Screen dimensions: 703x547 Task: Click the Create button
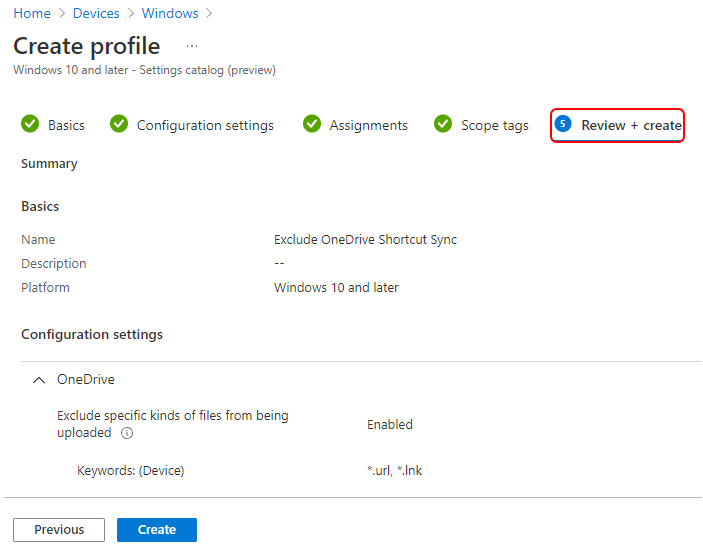(157, 530)
